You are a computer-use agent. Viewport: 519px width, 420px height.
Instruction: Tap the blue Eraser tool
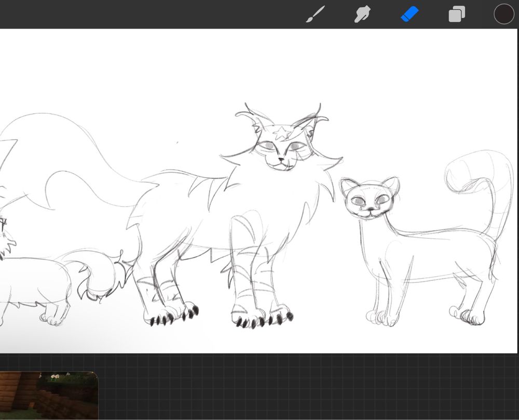(409, 14)
